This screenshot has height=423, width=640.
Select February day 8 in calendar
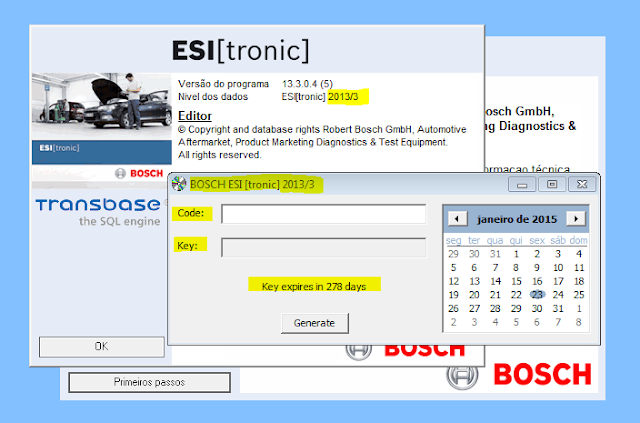coord(579,322)
